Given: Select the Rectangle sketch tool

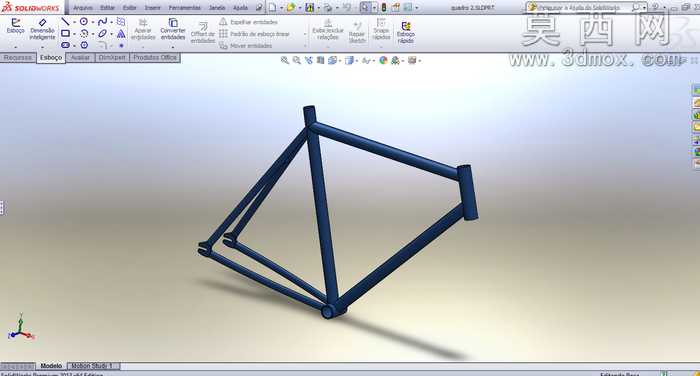Looking at the screenshot, I should [x=65, y=33].
